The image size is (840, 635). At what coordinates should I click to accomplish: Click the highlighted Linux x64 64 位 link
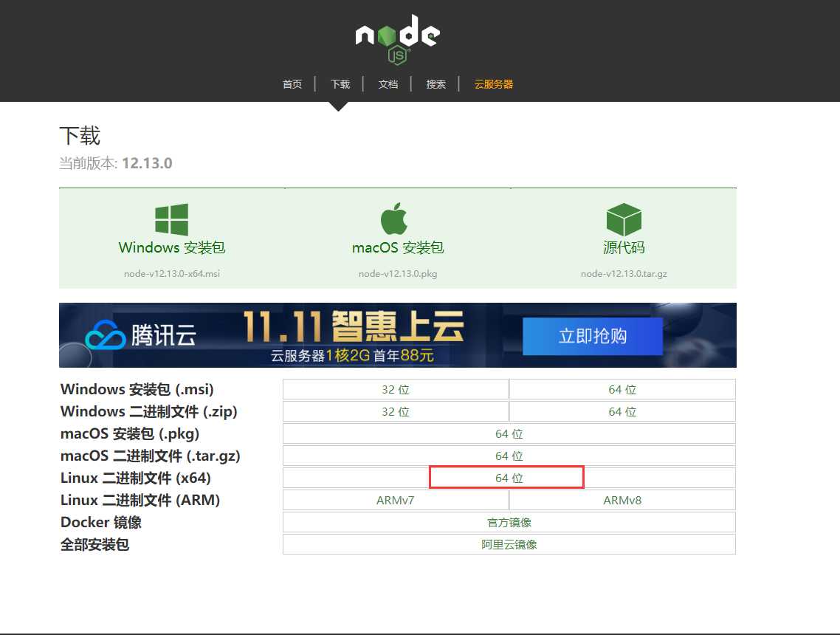click(506, 478)
